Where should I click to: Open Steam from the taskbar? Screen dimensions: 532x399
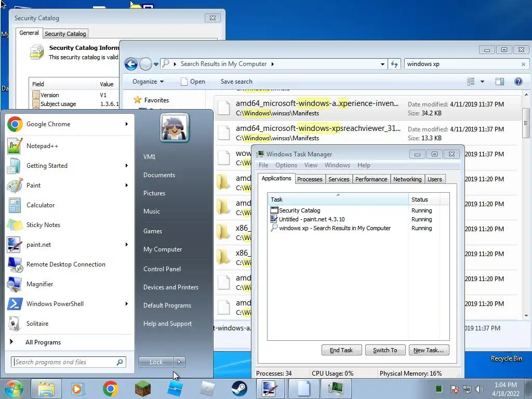(239, 389)
